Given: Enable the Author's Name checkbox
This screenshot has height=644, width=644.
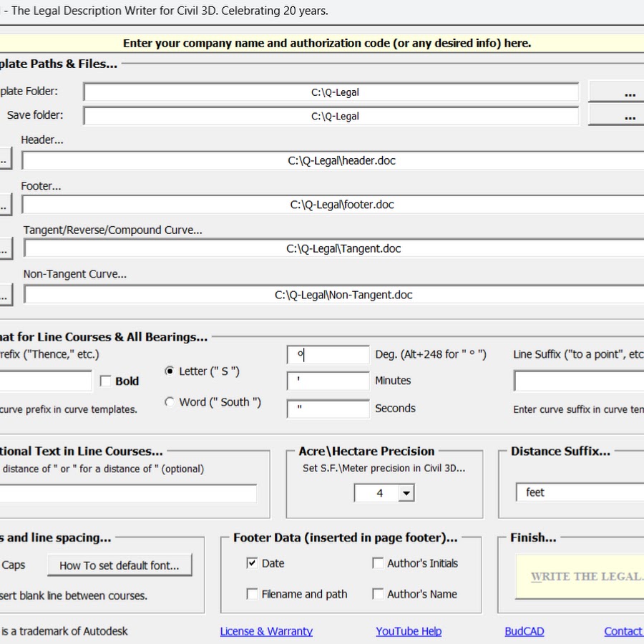Looking at the screenshot, I should tap(377, 594).
